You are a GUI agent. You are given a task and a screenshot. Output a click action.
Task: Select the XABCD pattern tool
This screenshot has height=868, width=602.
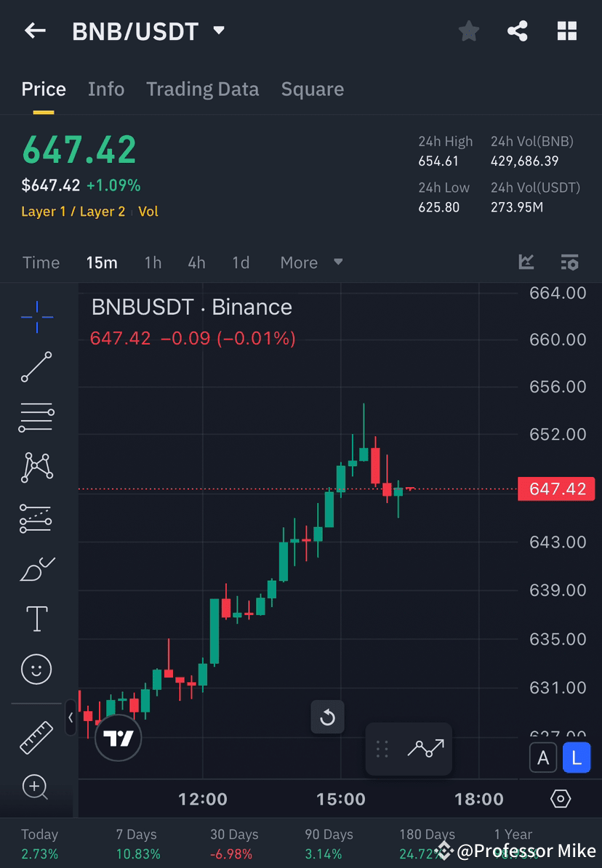click(36, 467)
